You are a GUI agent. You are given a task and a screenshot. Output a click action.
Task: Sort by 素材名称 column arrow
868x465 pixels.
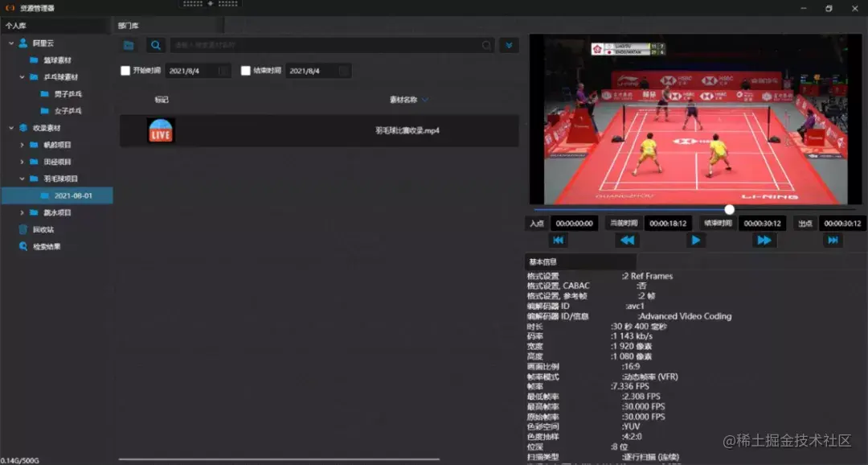(x=425, y=100)
